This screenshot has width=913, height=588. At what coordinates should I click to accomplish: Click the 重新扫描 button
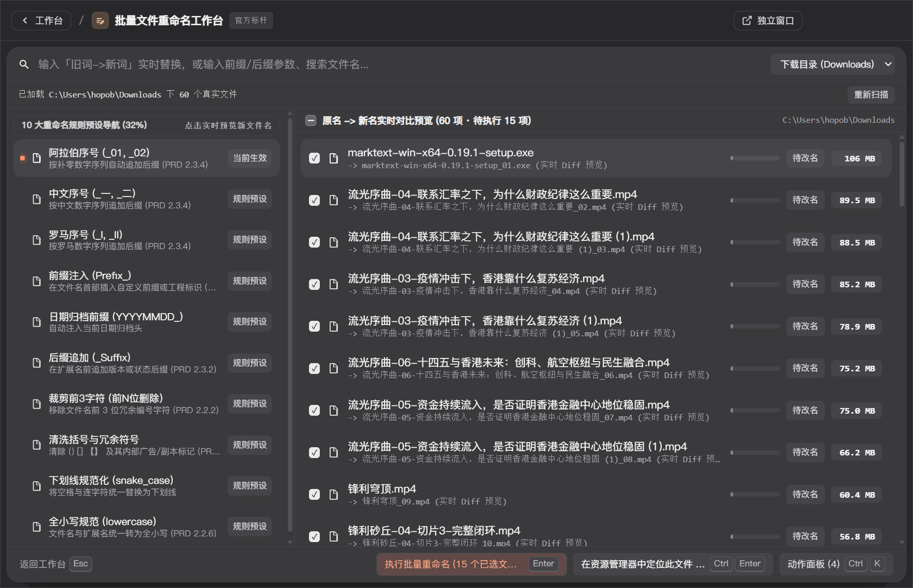click(x=871, y=94)
